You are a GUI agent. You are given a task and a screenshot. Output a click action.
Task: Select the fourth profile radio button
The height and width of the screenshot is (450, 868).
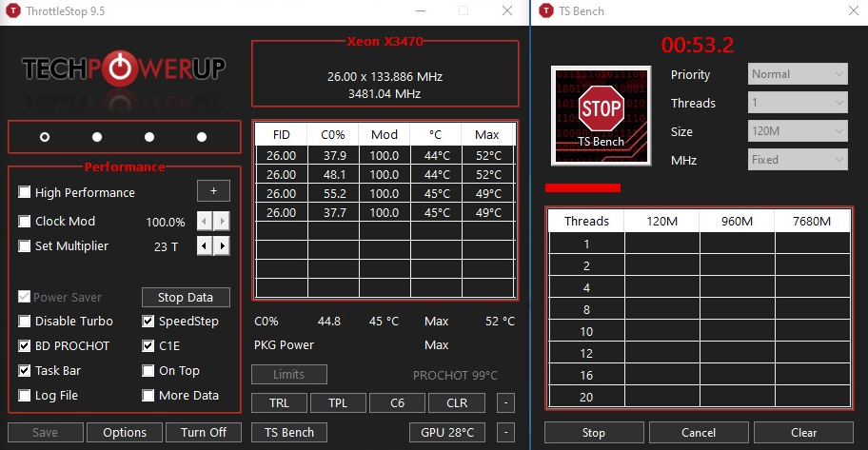click(202, 137)
